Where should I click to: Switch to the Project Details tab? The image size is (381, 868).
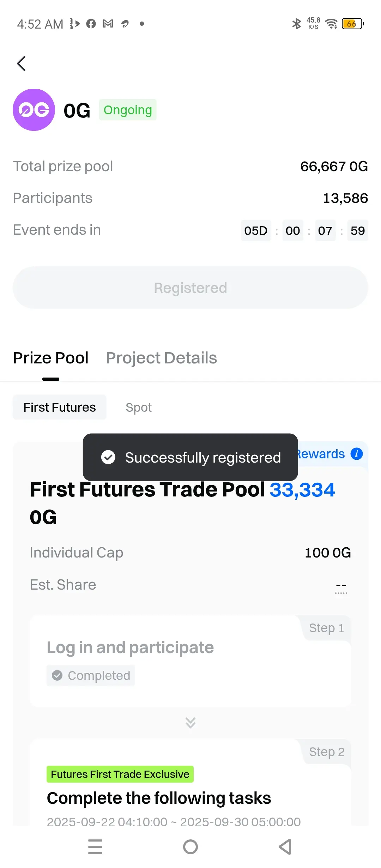[x=162, y=358]
